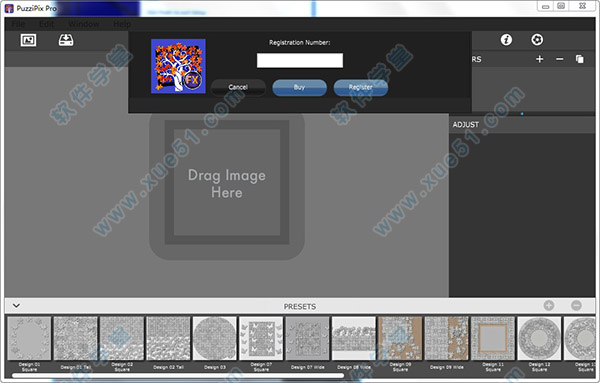Open the settings gear icon
Screen dimensions: 600x383
pyautogui.click(x=537, y=39)
